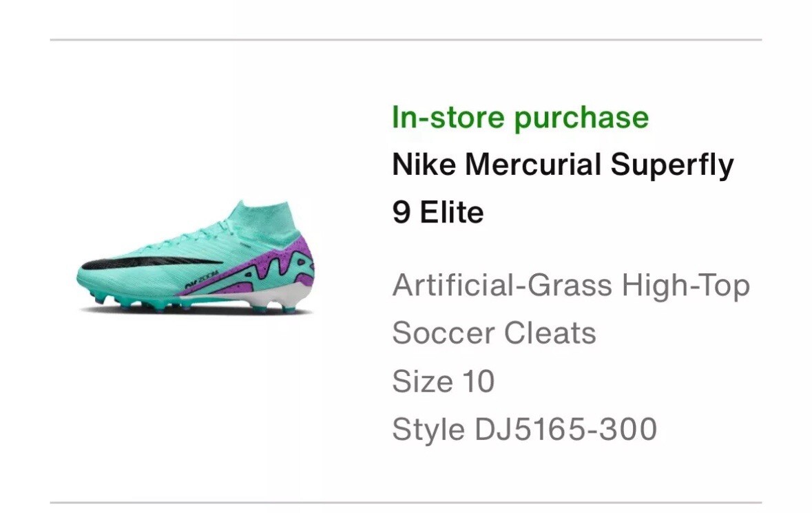
Task: Select the Soccer Cleats text line
Action: coord(494,333)
